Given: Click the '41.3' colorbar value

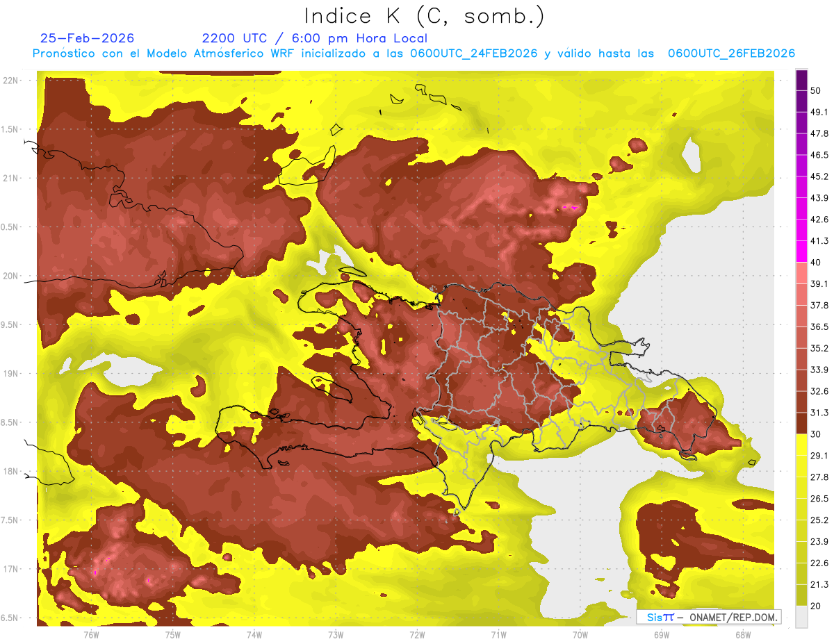Looking at the screenshot, I should pos(819,241).
